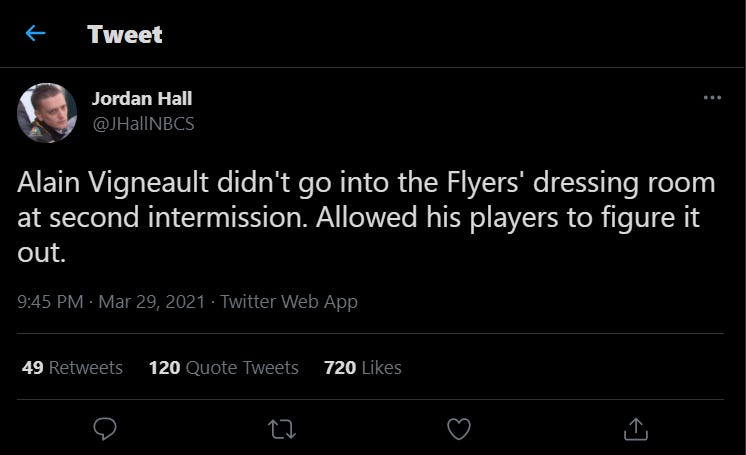This screenshot has height=455, width=746.
Task: Click the 9:45 PM time text
Action: (50, 301)
